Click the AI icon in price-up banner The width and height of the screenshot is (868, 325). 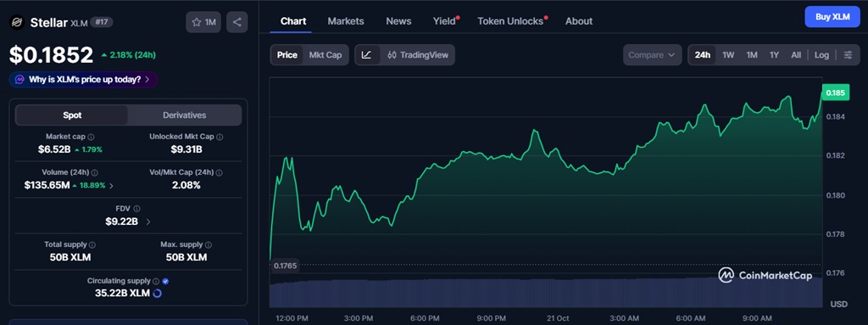(x=20, y=79)
